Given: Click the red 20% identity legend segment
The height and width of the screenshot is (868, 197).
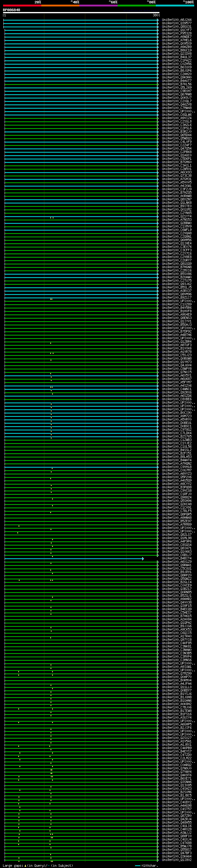Looking at the screenshot, I should (22, 6).
